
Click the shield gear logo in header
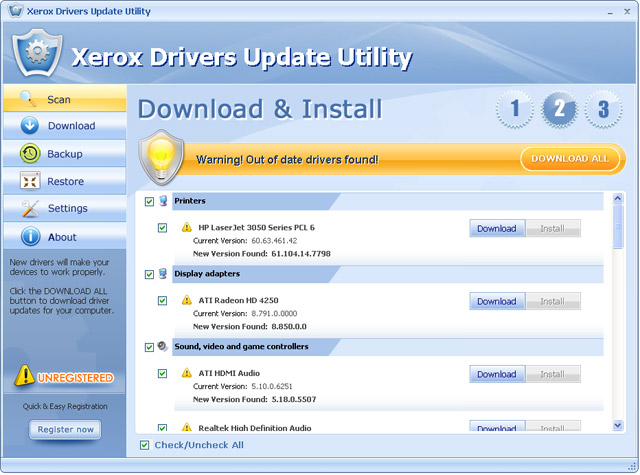[37, 52]
